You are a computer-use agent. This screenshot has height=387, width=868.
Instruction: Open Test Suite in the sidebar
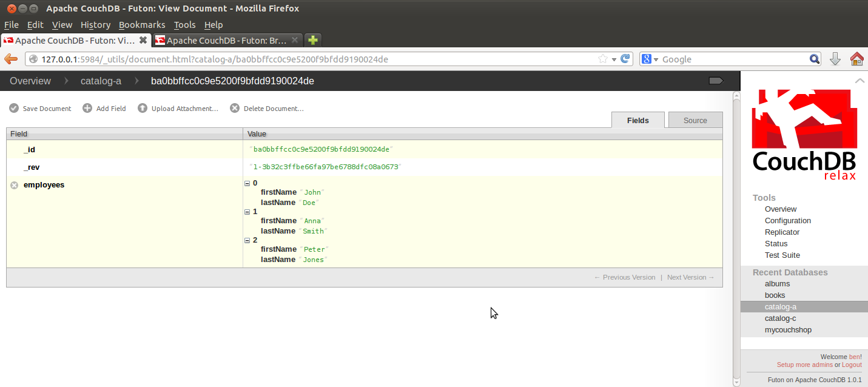pos(782,255)
